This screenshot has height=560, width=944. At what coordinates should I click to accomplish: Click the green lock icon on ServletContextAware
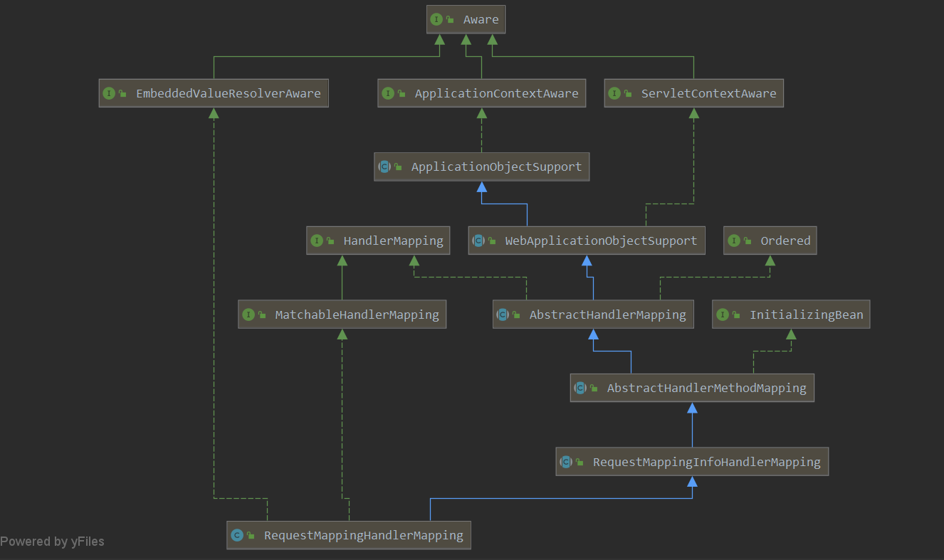(628, 93)
